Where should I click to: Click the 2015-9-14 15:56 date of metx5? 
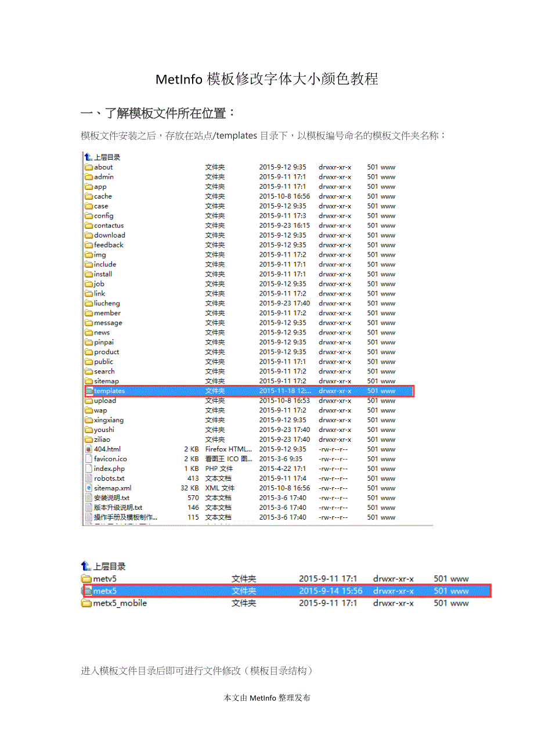pos(331,591)
